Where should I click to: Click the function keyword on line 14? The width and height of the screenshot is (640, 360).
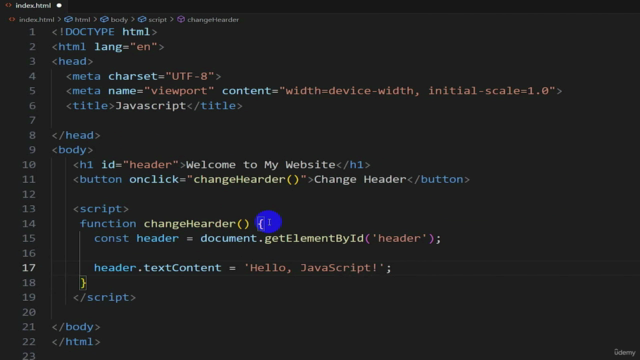[x=108, y=224]
